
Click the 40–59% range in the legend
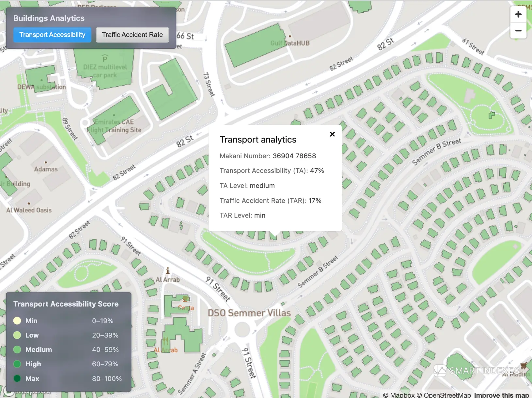[x=105, y=350]
